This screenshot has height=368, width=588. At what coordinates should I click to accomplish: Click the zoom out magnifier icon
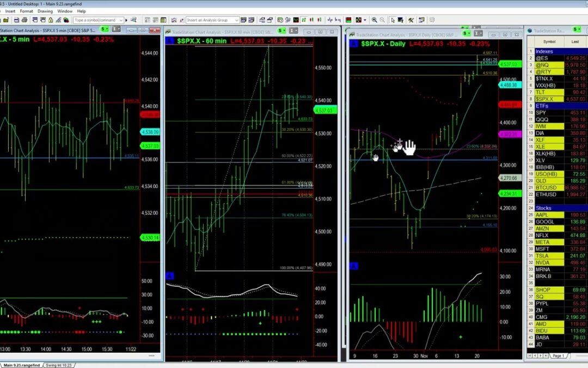(x=382, y=20)
